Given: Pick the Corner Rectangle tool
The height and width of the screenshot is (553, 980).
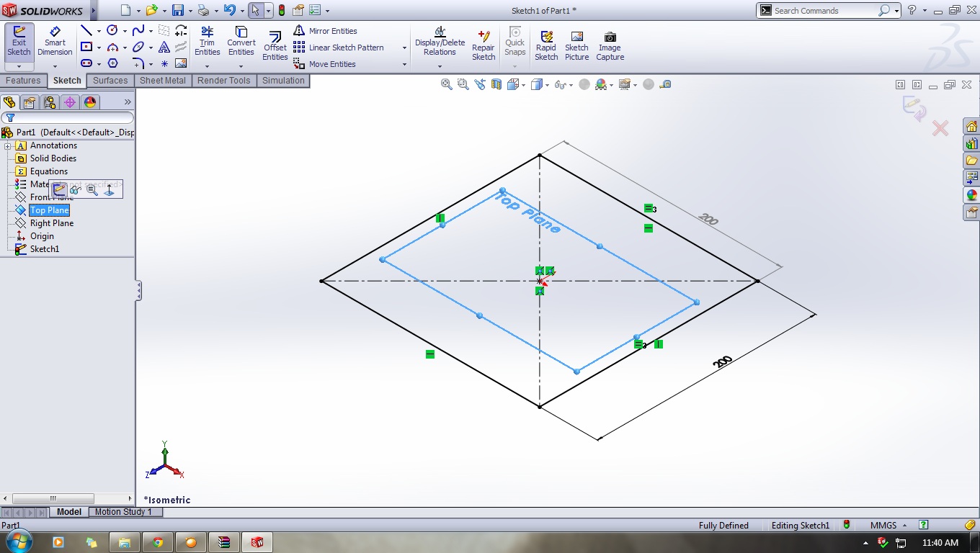Looking at the screenshot, I should [x=86, y=47].
